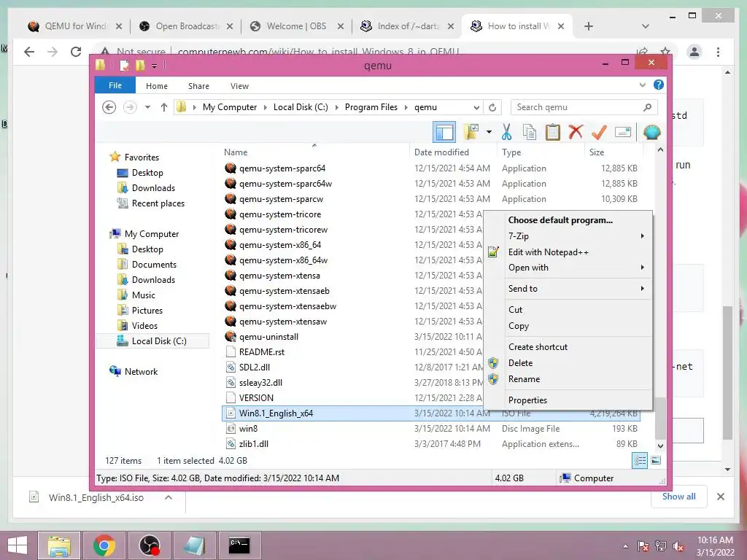Expand the ribbon with the chevron
The width and height of the screenshot is (747, 560).
pos(642,85)
